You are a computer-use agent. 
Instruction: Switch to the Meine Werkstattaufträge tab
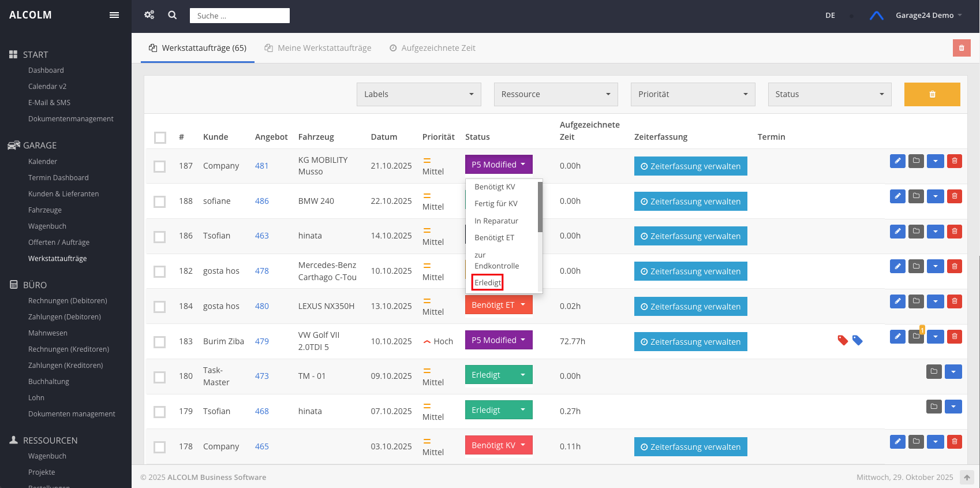coord(318,48)
